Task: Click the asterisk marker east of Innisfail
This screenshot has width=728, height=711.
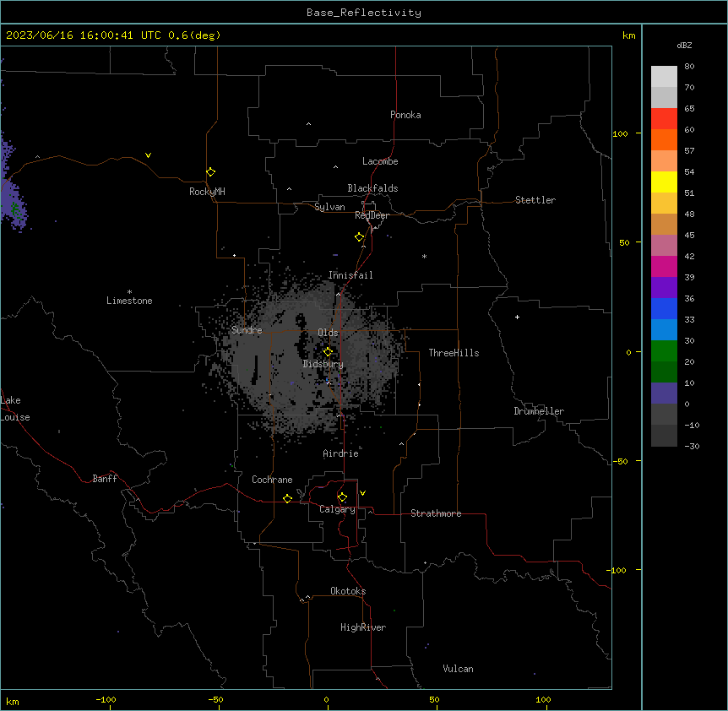Action: click(x=424, y=256)
